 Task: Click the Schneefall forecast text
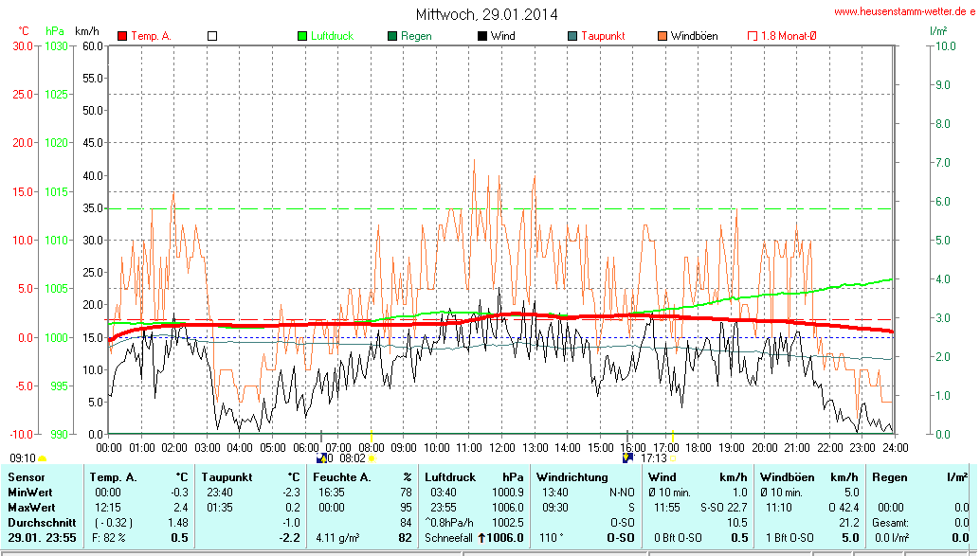click(448, 538)
